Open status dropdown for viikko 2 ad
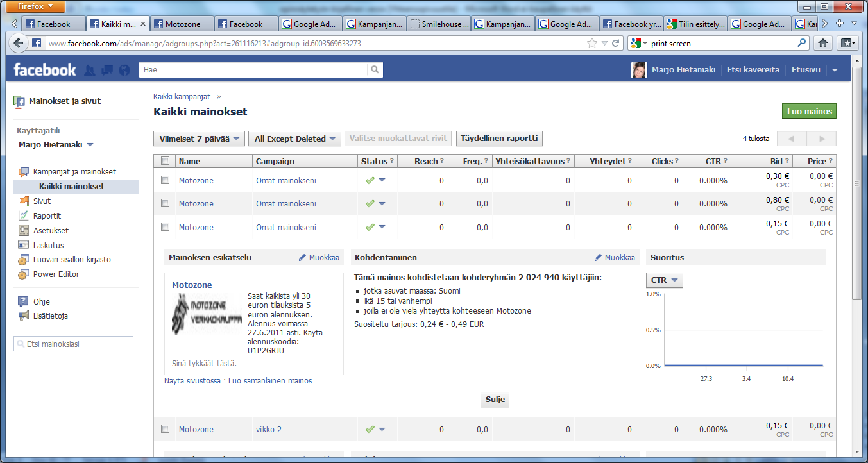The image size is (868, 463). pos(382,430)
